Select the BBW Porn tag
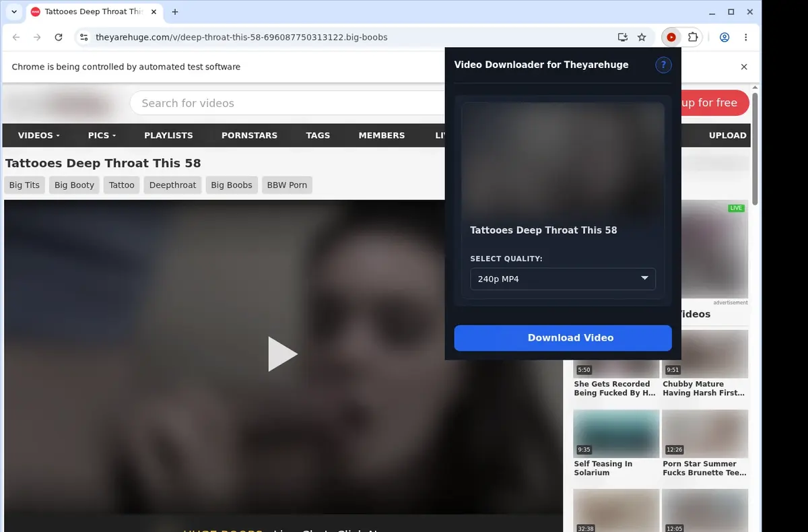This screenshot has height=532, width=808. (287, 185)
